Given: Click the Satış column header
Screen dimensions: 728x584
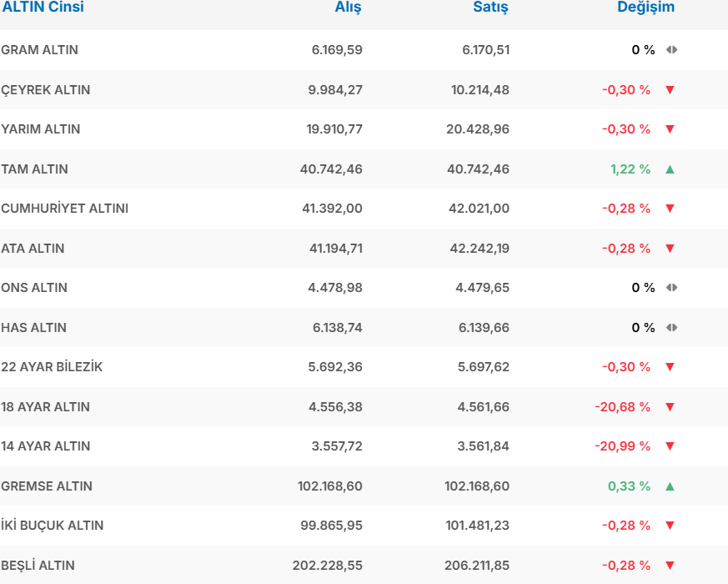Looking at the screenshot, I should click(x=490, y=8).
